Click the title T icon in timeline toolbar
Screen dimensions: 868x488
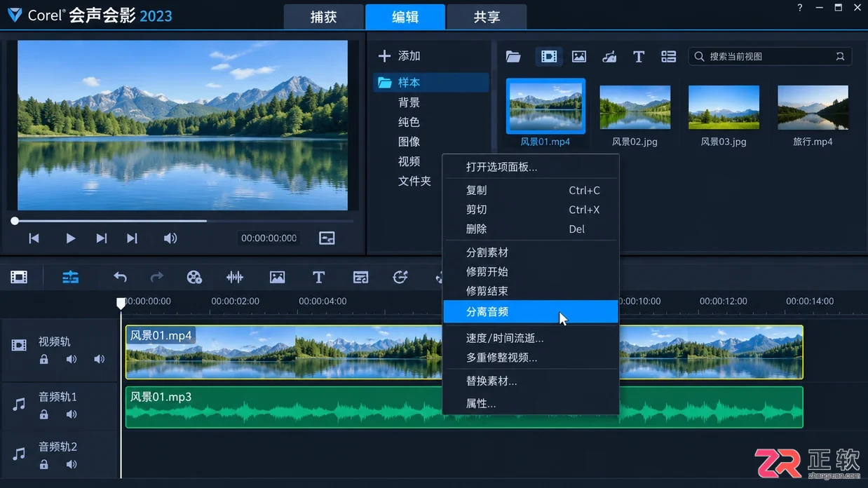[318, 278]
